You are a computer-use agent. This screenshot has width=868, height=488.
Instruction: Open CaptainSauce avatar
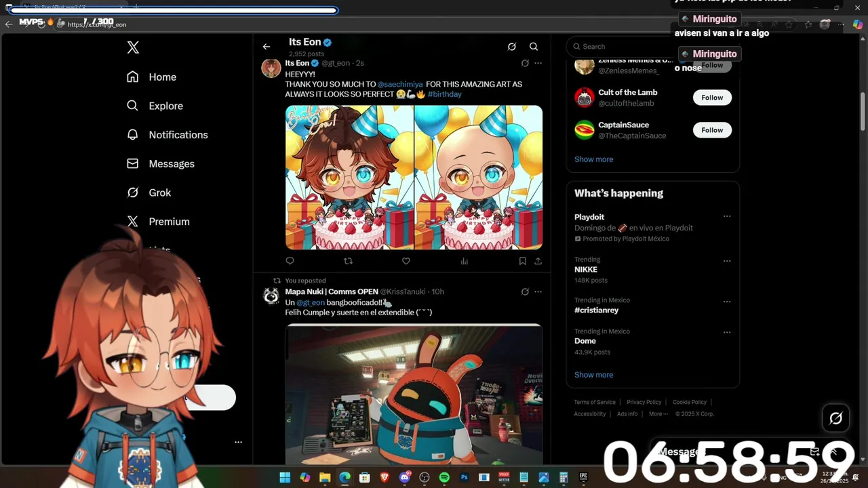point(585,130)
